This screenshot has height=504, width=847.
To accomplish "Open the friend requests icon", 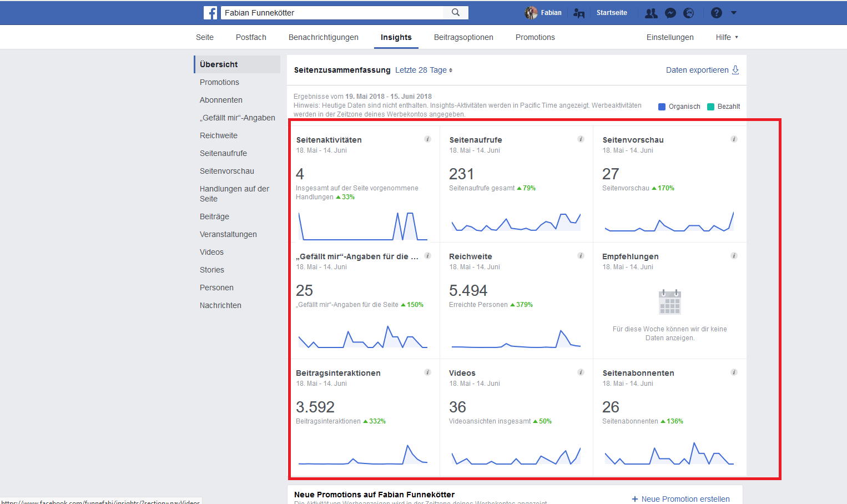I will tap(651, 13).
